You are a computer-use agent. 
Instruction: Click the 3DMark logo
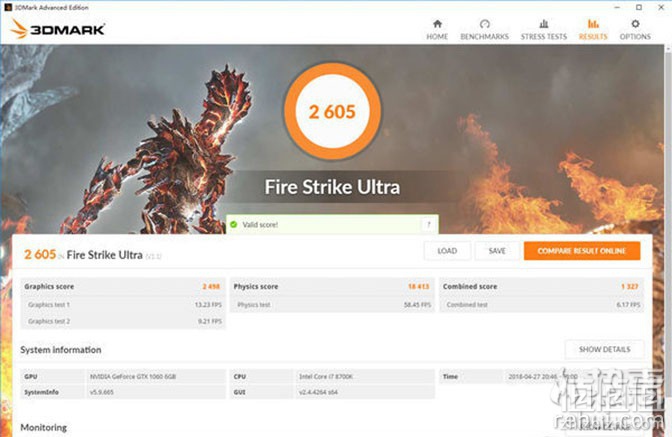click(x=57, y=29)
